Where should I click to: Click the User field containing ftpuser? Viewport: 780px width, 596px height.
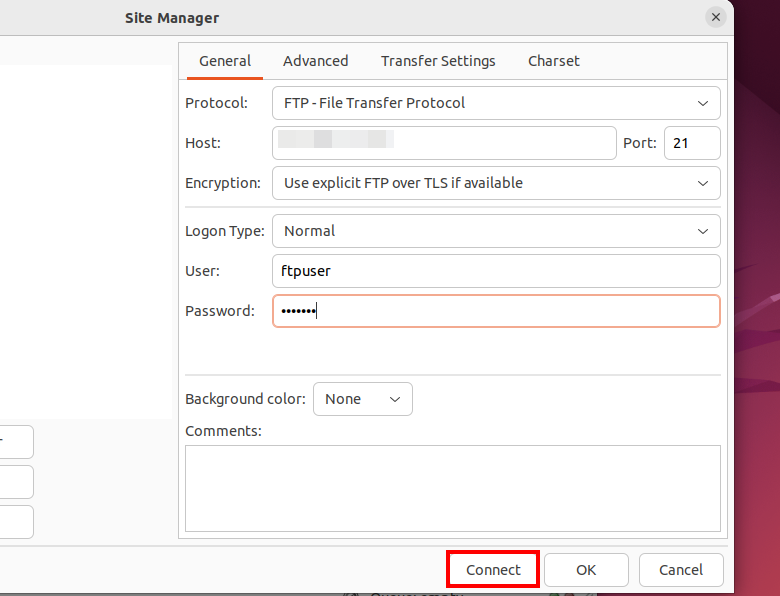496,271
